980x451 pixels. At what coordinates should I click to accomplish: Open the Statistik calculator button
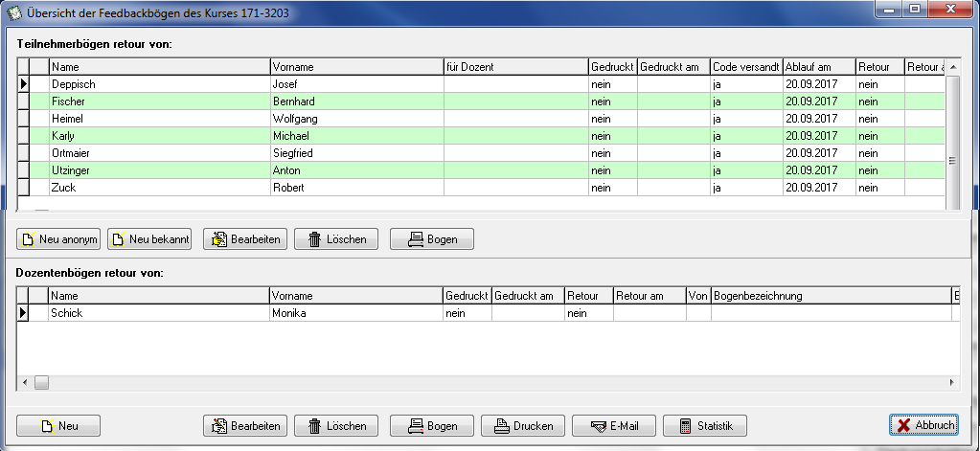(x=705, y=426)
